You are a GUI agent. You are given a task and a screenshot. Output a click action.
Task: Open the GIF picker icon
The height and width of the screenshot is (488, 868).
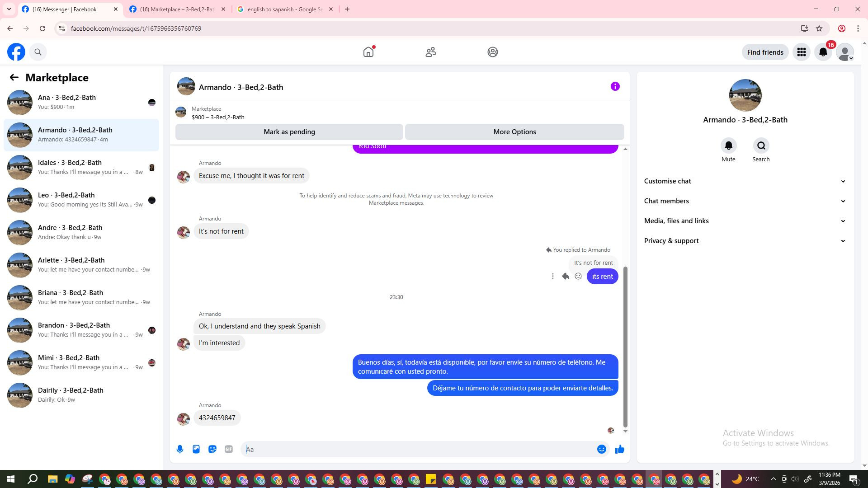click(x=229, y=449)
